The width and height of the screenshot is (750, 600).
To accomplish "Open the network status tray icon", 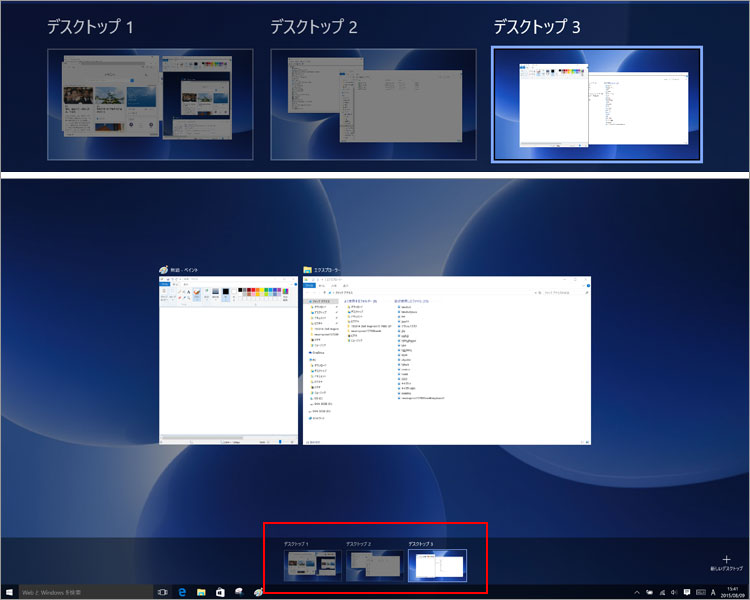I will click(662, 592).
